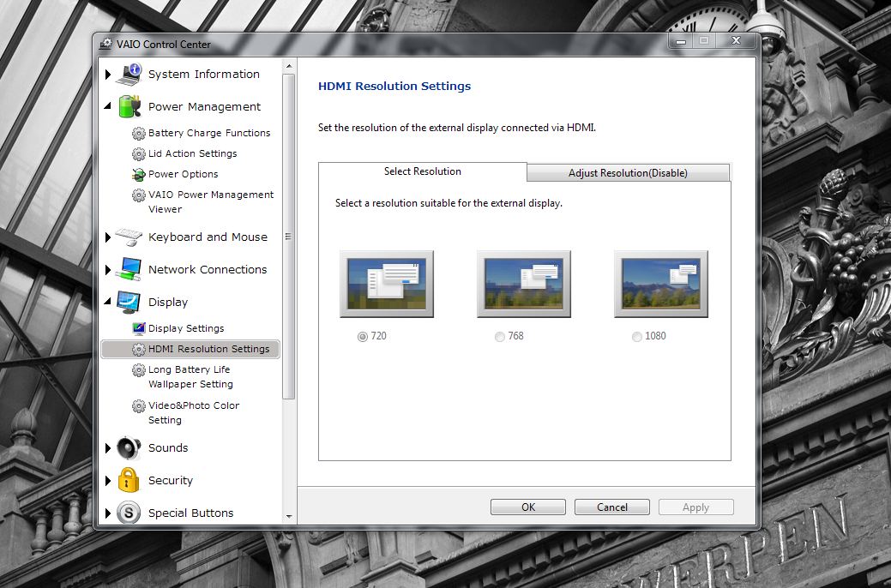
Task: Click the Lid Action Settings gear icon
Action: pyautogui.click(x=139, y=154)
